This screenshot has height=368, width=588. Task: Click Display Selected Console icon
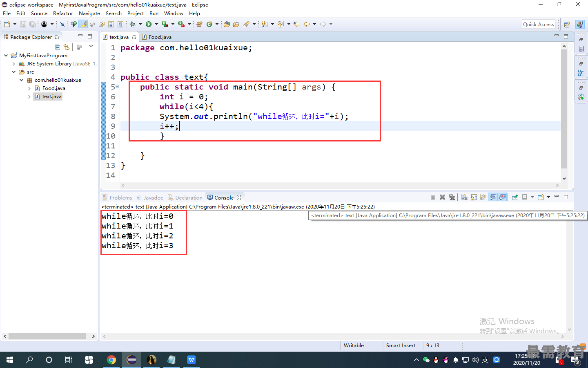(x=524, y=197)
